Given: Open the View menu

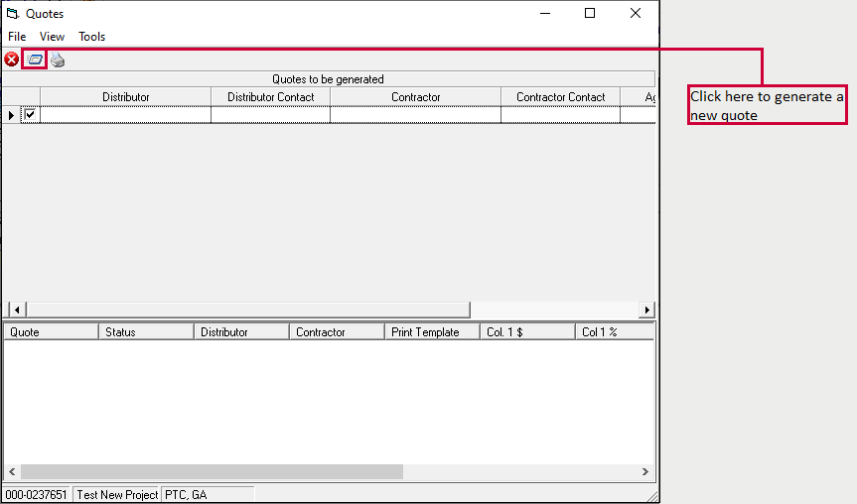Looking at the screenshot, I should click(x=52, y=37).
